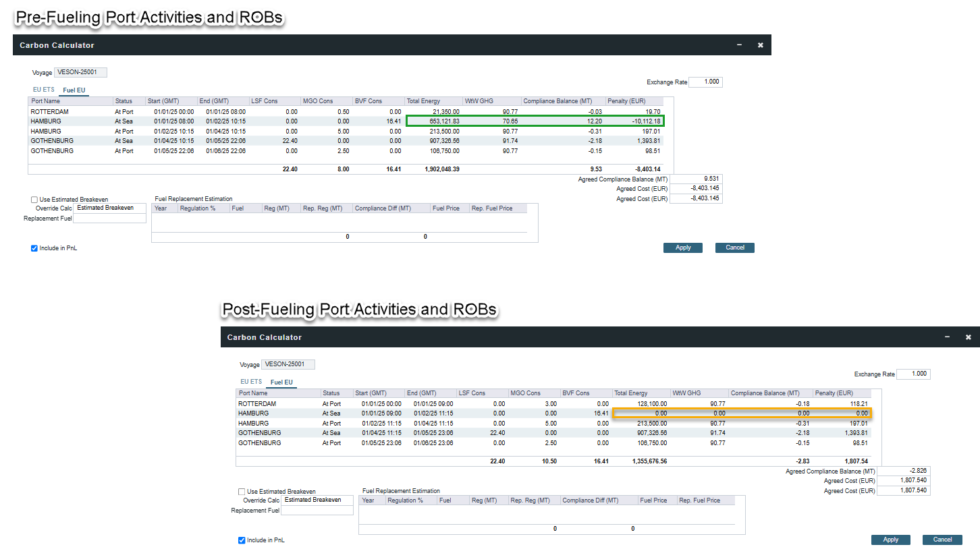Minimize the Post-Fueling Carbon Calculator window
Screen dimensions: 980x547
tap(947, 337)
